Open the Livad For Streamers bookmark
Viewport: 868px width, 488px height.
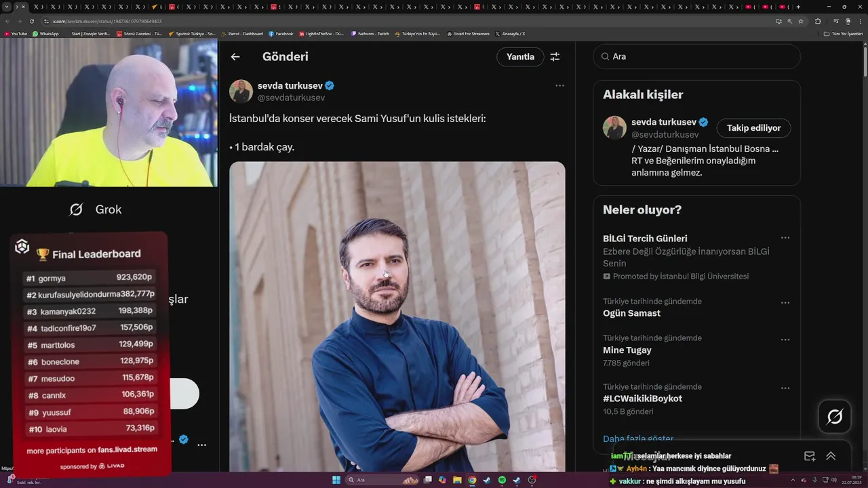click(468, 33)
